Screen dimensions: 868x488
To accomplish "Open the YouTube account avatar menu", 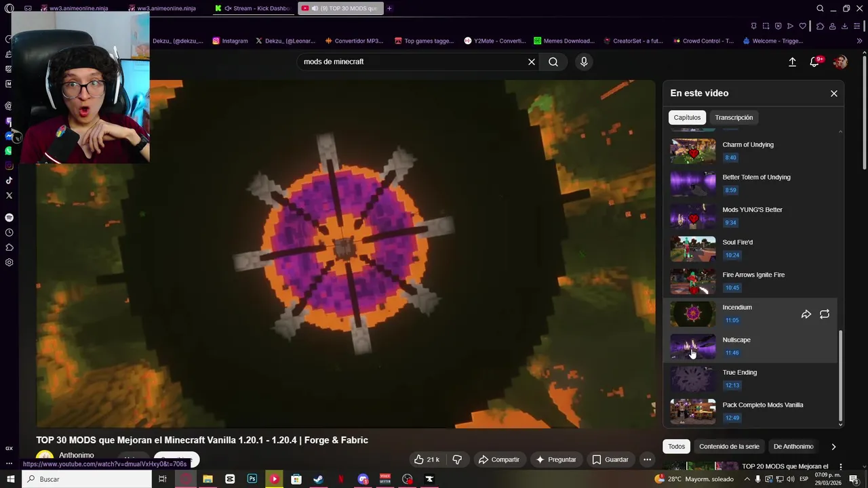I will tap(840, 62).
